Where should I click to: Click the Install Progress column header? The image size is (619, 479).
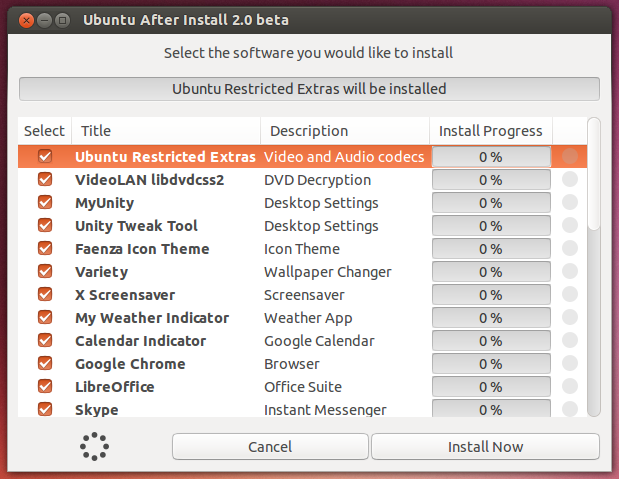pos(490,131)
